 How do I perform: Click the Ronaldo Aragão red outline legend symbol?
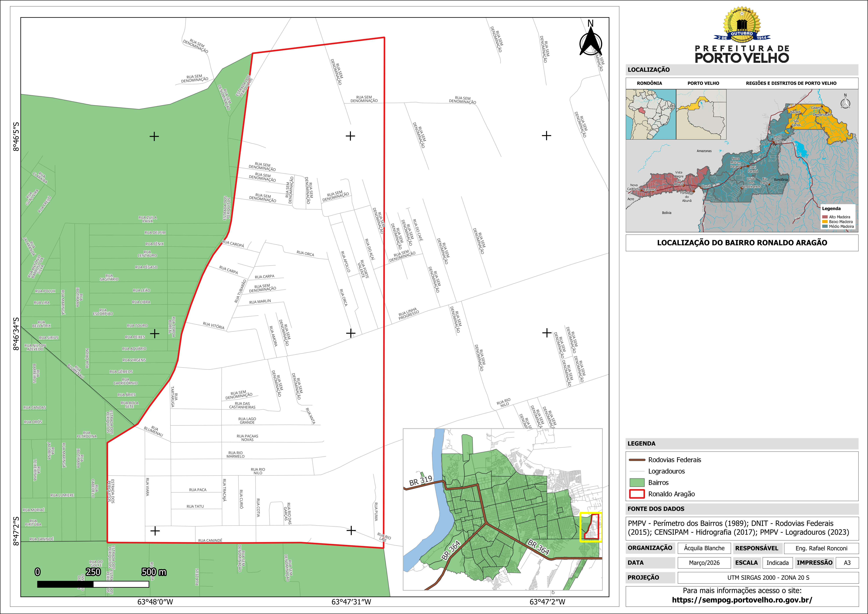coord(637,494)
